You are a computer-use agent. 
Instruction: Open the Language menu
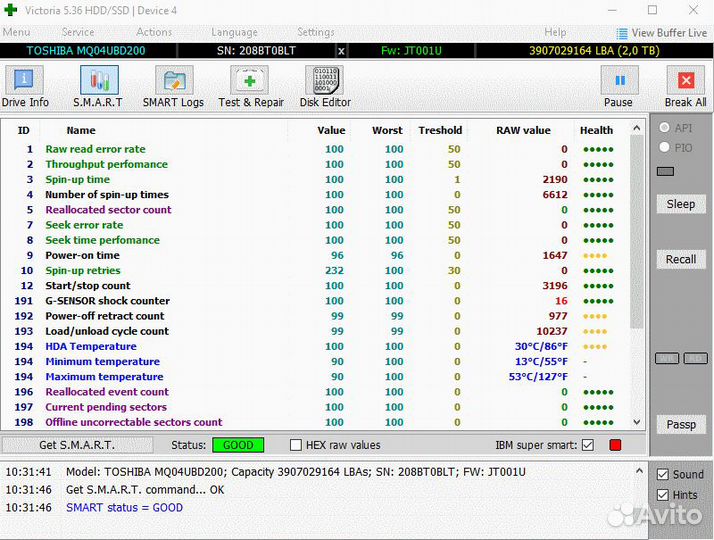[x=234, y=32]
